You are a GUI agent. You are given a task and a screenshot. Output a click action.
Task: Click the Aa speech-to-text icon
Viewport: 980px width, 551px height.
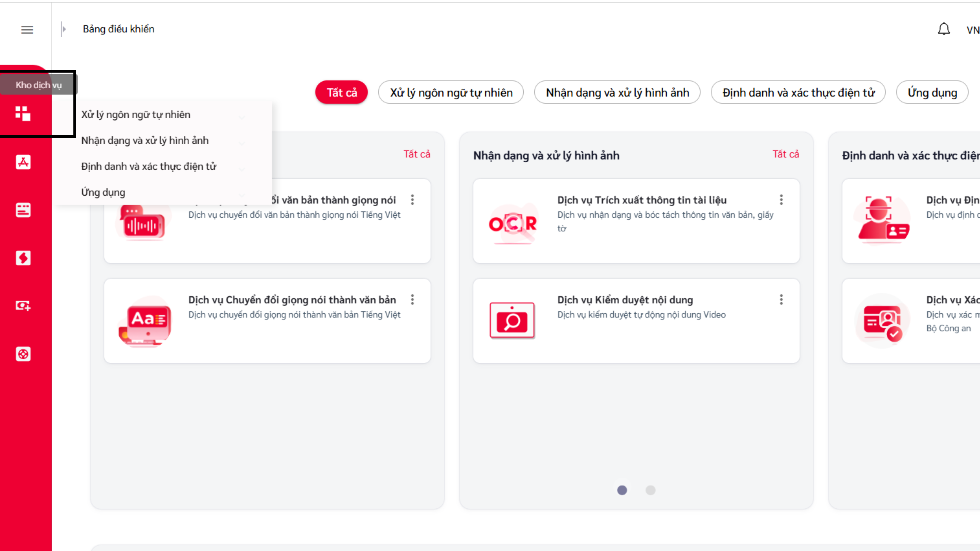(x=145, y=321)
